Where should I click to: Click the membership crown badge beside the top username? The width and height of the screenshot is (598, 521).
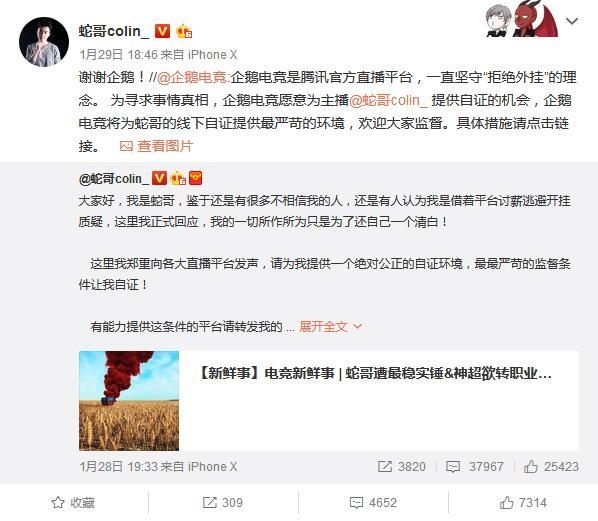pyautogui.click(x=184, y=31)
